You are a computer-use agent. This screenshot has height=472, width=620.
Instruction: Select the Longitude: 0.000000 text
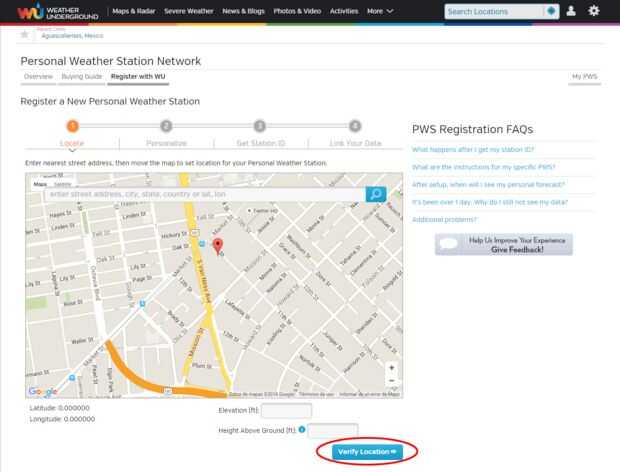point(62,419)
